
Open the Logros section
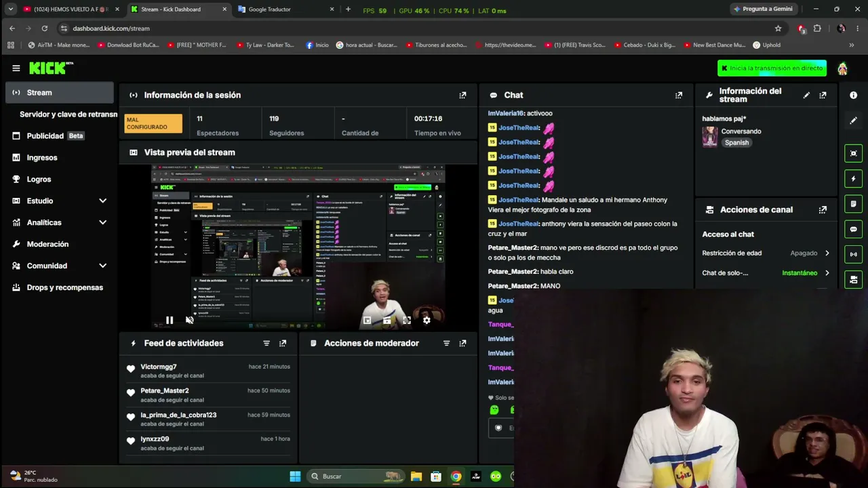(x=60, y=180)
